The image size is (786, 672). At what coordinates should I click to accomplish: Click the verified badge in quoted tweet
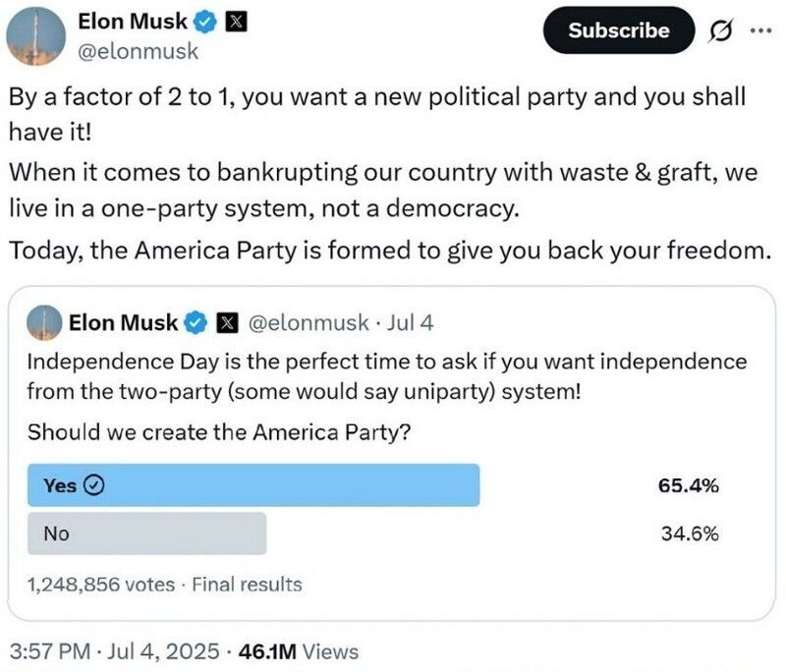[197, 321]
